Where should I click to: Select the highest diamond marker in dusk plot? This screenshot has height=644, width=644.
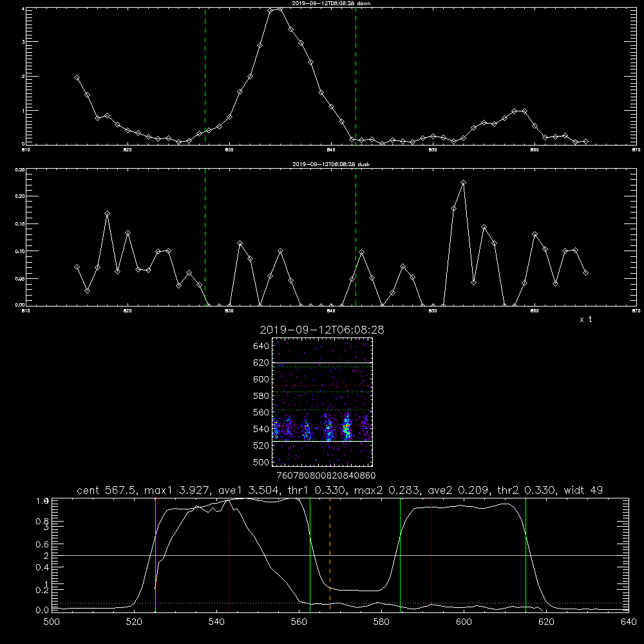click(x=463, y=183)
